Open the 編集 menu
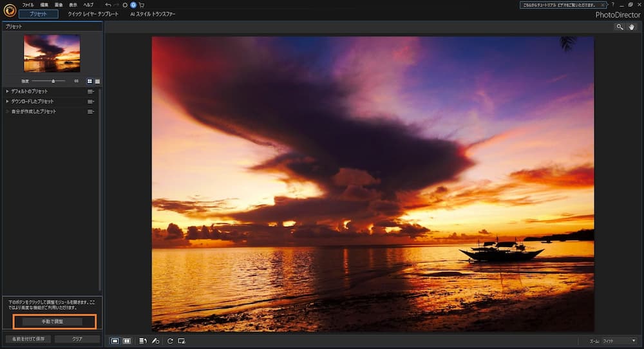The width and height of the screenshot is (644, 349). click(44, 5)
